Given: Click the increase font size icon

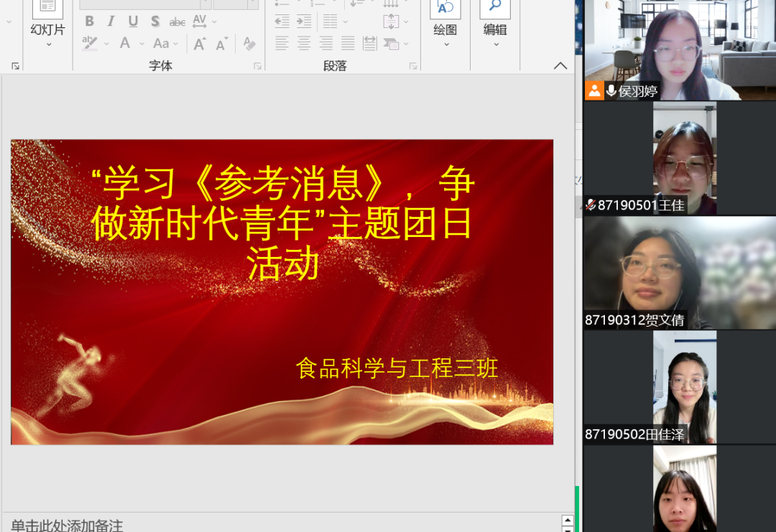Looking at the screenshot, I should (200, 44).
